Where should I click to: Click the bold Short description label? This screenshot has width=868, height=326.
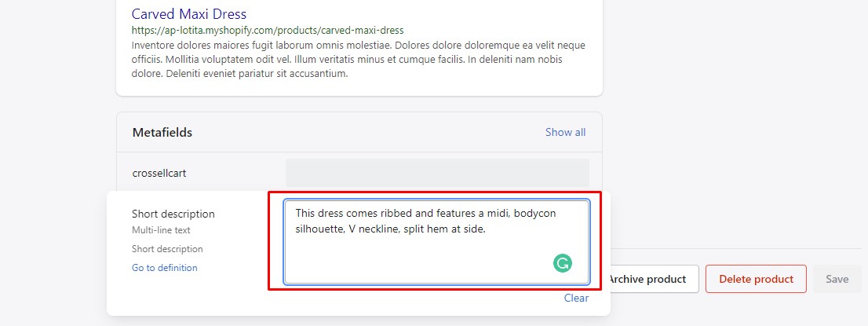click(x=173, y=214)
